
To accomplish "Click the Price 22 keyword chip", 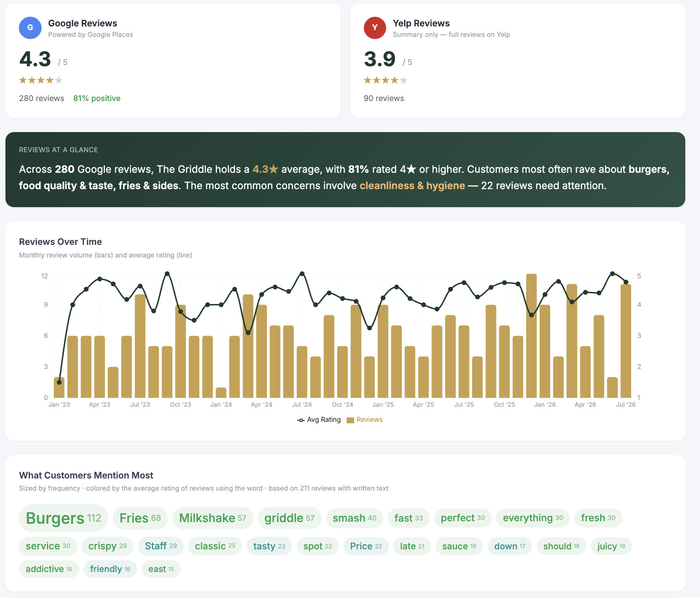I will pos(366,546).
